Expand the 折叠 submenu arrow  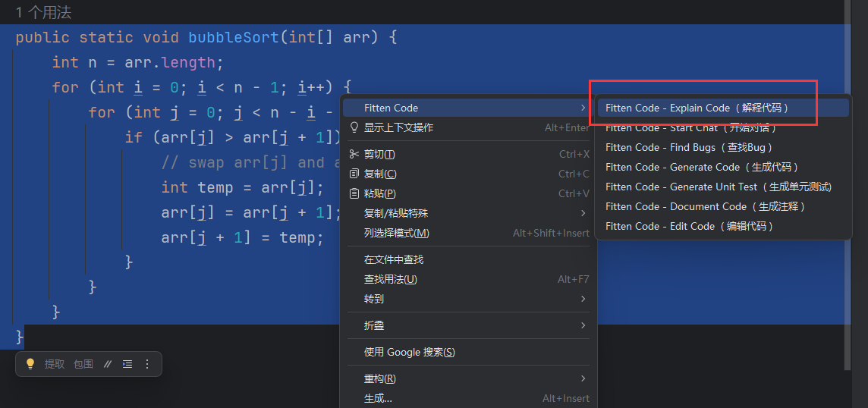[583, 325]
